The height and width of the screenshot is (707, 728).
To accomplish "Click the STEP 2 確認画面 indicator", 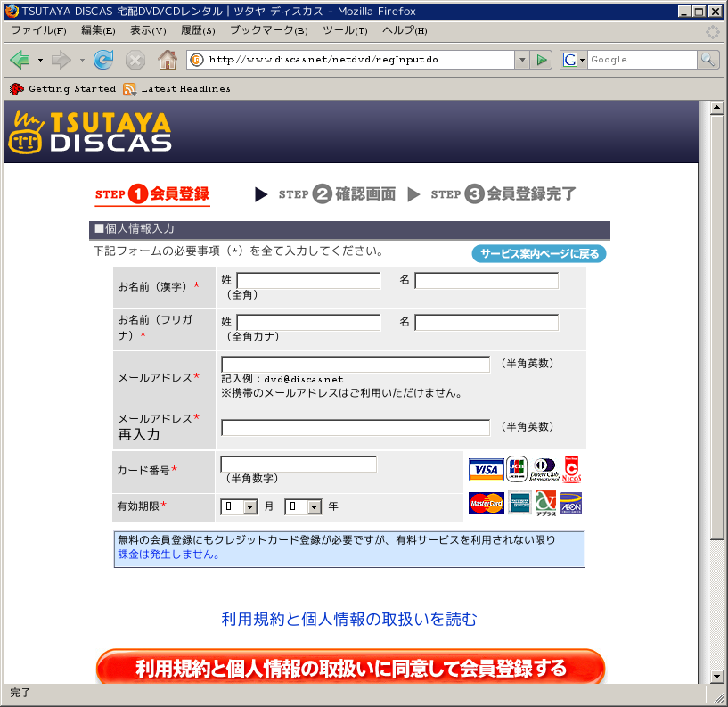I will [337, 194].
